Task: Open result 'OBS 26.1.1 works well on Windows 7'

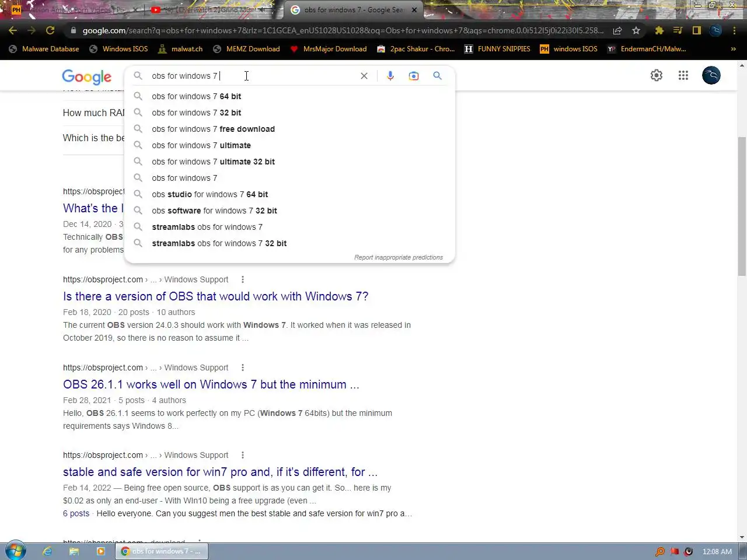Action: click(x=211, y=384)
